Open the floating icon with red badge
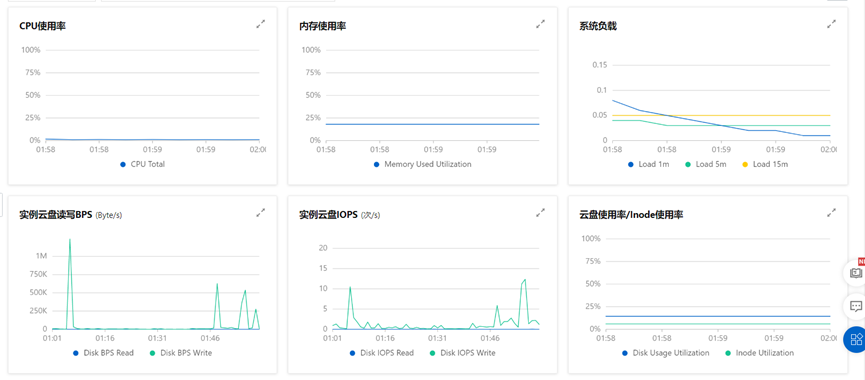The height and width of the screenshot is (380, 865). pos(856,272)
